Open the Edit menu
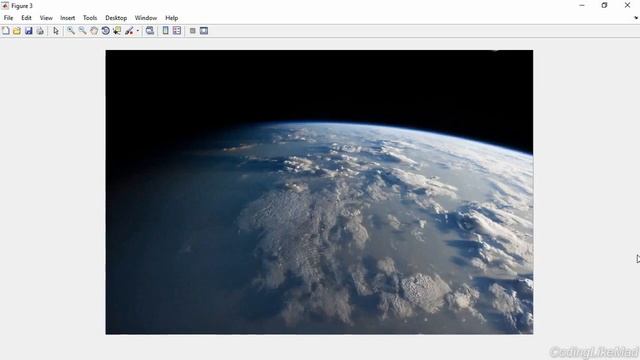640x360 pixels. (26, 18)
